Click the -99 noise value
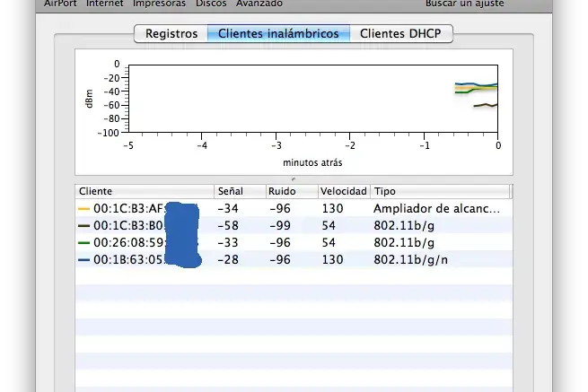 click(280, 226)
